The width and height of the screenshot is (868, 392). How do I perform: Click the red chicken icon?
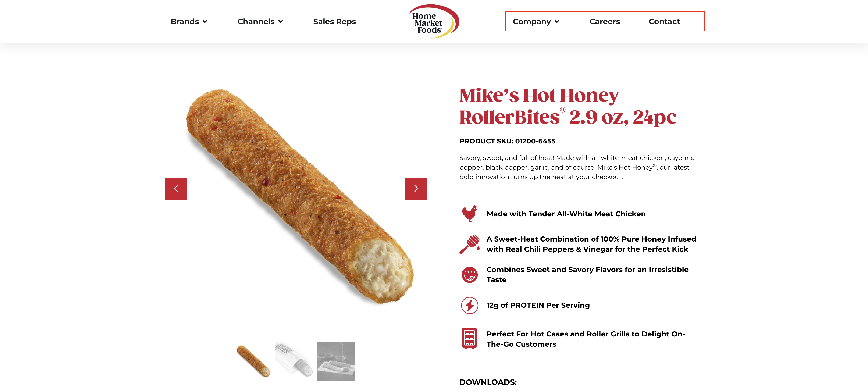[469, 213]
